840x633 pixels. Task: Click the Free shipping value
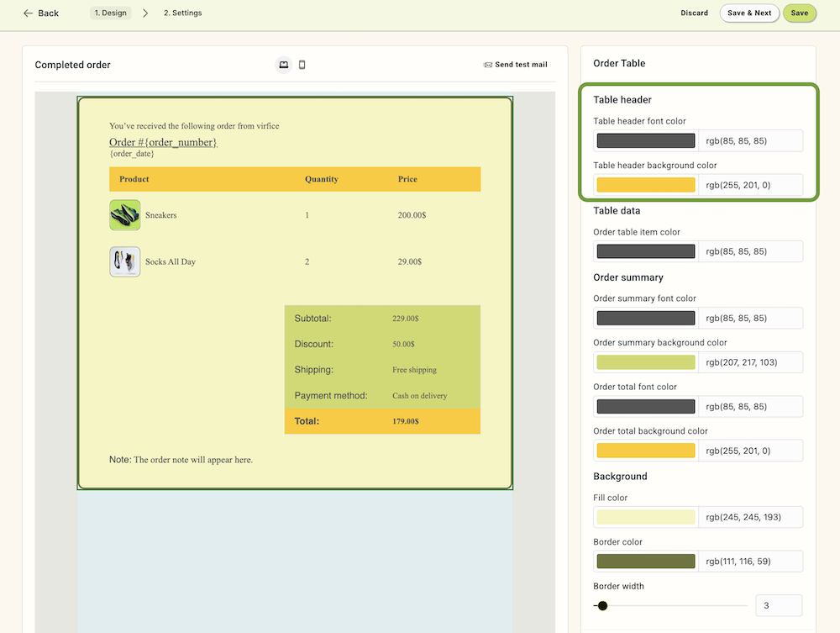[x=415, y=370]
